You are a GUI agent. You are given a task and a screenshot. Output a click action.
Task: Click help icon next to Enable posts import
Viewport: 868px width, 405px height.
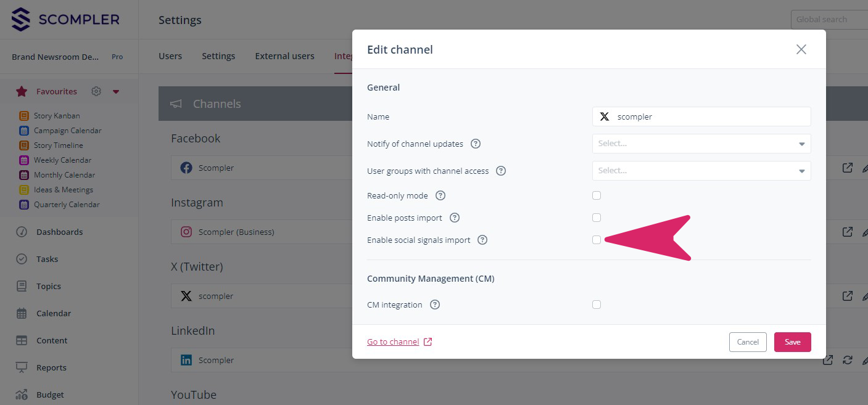(x=455, y=218)
